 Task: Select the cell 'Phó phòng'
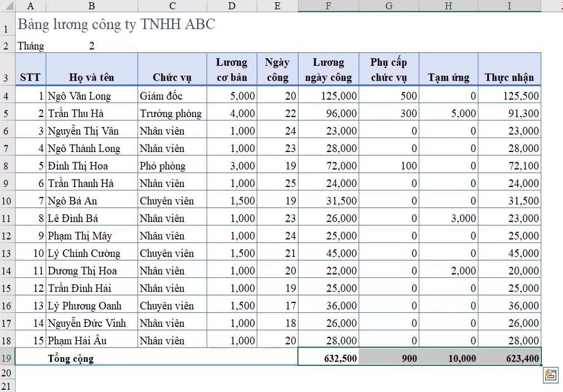[x=172, y=165]
